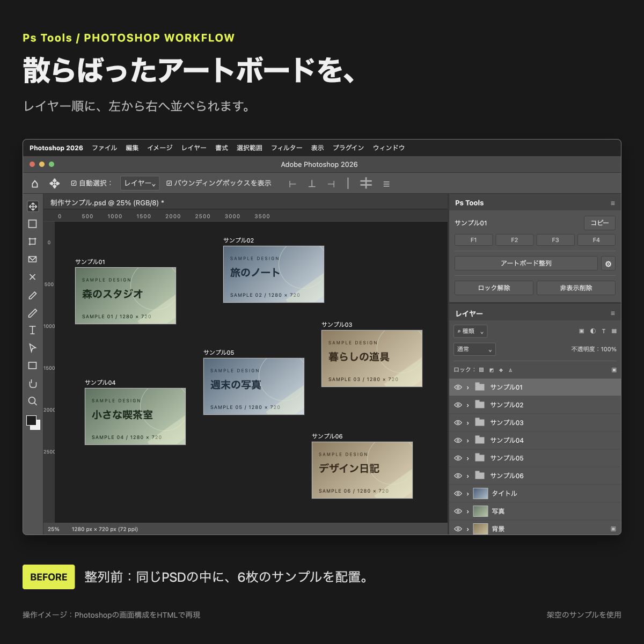Click the distribute icon in the options bar
Image resolution: width=644 pixels, height=644 pixels.
366,184
